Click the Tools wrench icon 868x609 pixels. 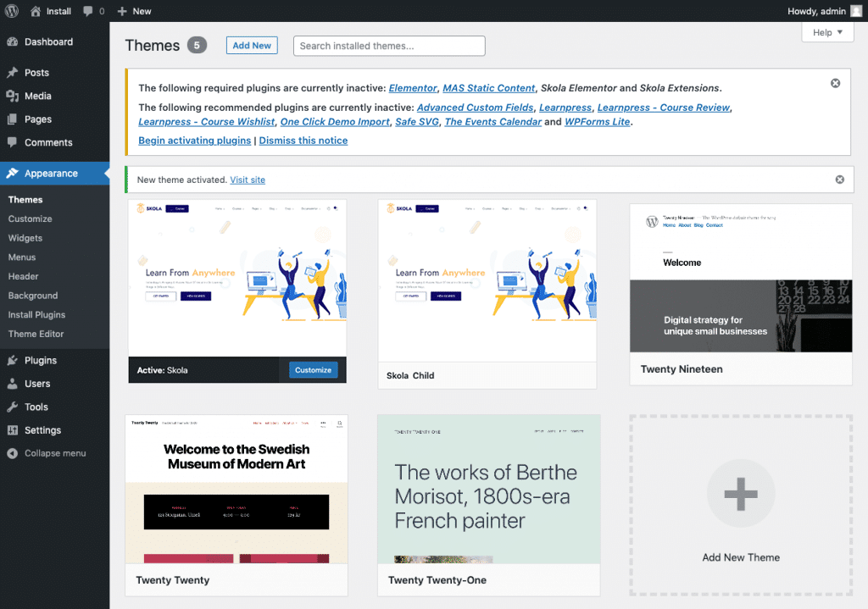(x=12, y=407)
